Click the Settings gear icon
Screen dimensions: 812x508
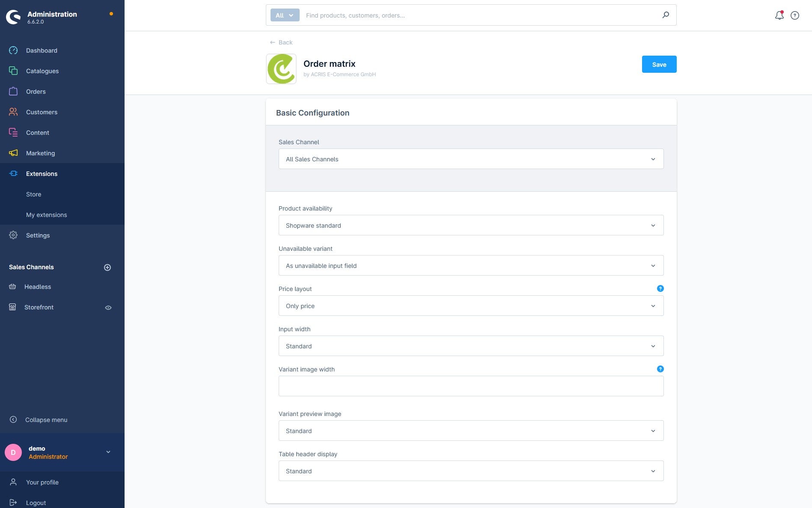[x=13, y=235]
